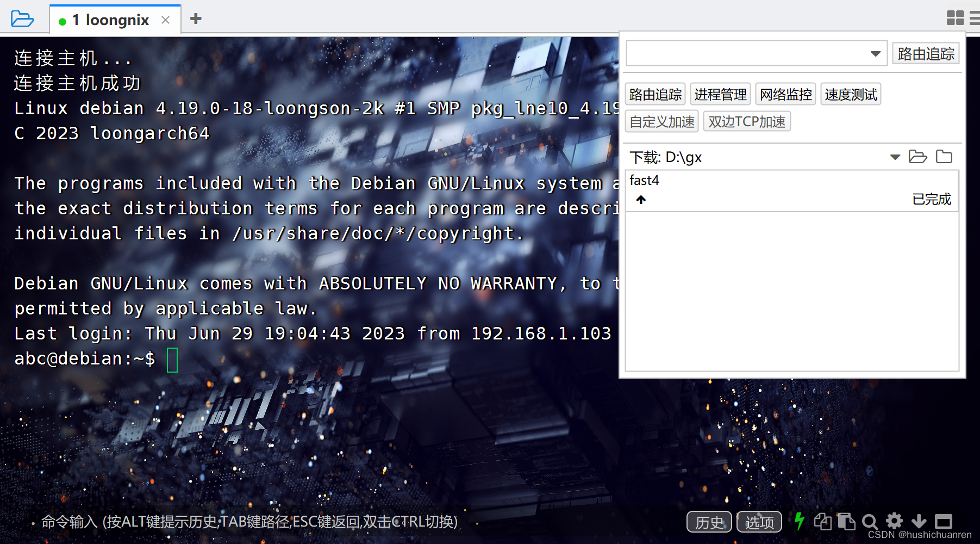The height and width of the screenshot is (544, 980).
Task: Open settings via the gear icon
Action: tap(894, 521)
